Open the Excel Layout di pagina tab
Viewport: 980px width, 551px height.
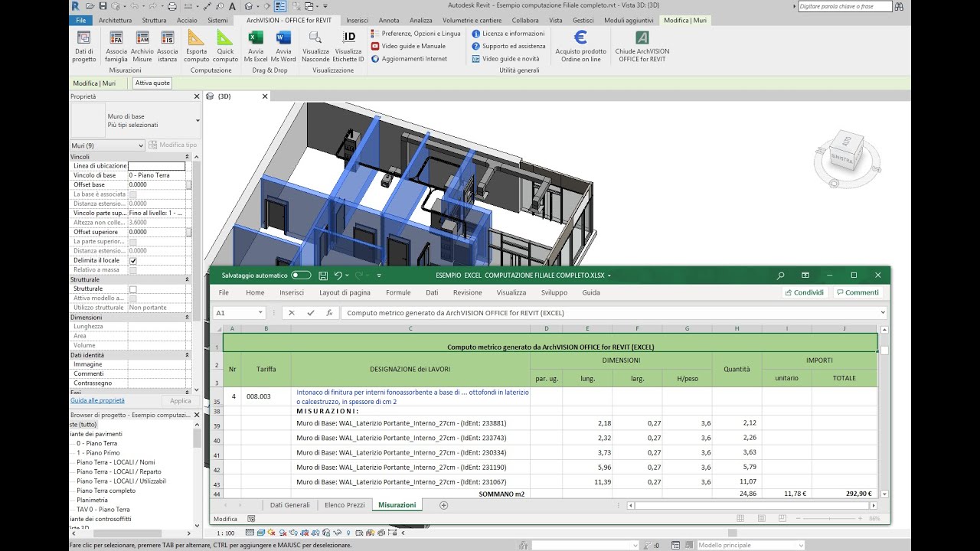pos(345,292)
